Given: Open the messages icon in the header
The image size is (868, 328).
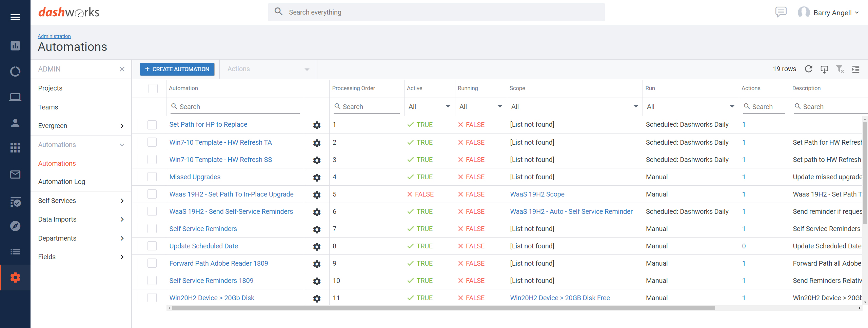Looking at the screenshot, I should pos(781,12).
